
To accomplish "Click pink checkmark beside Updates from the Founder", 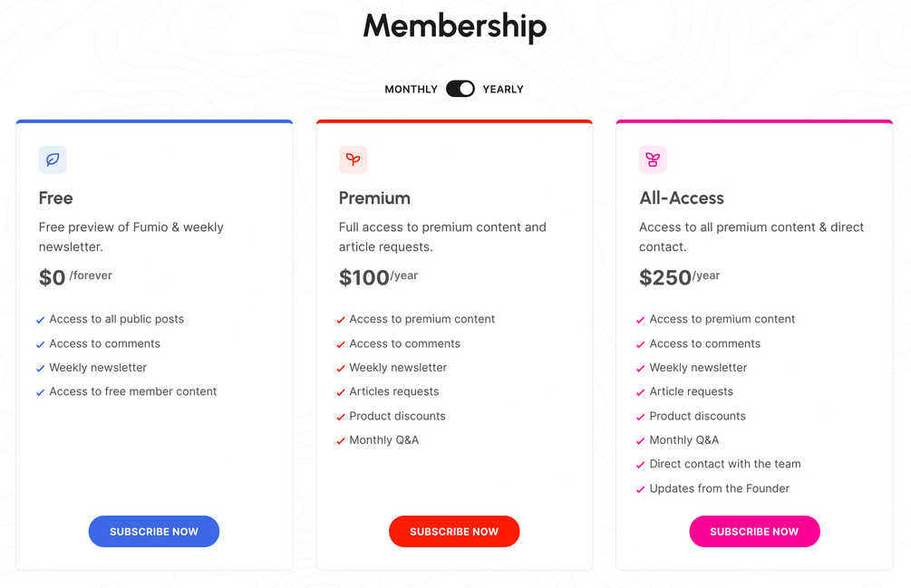I will pos(641,489).
